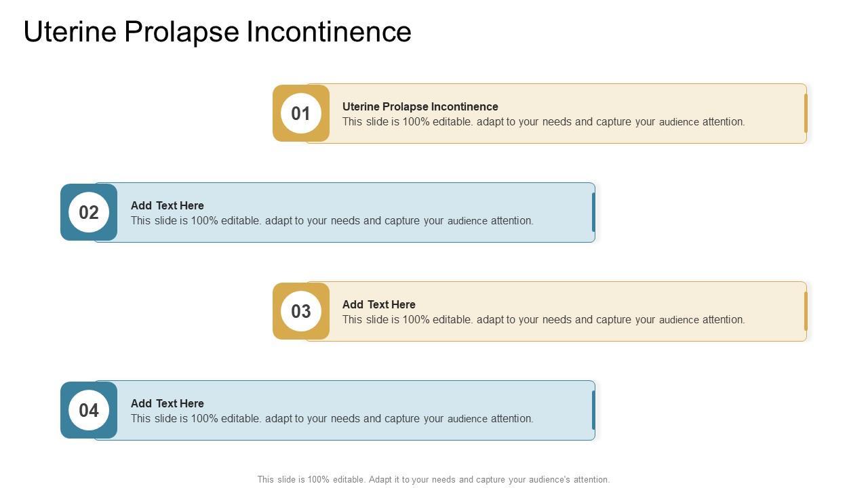Image resolution: width=868 pixels, height=488 pixels.
Task: Click the 04 number badge
Action: (x=89, y=410)
